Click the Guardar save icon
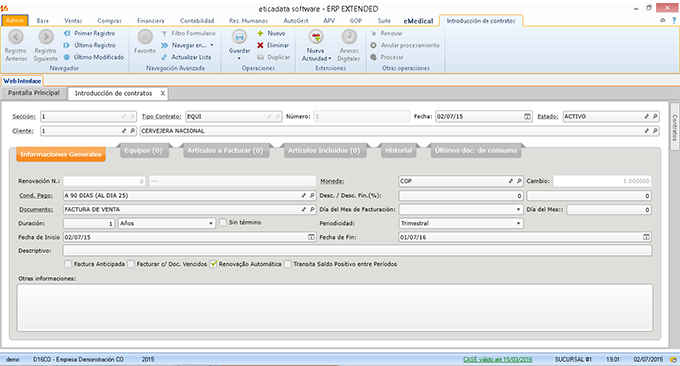 [239, 37]
